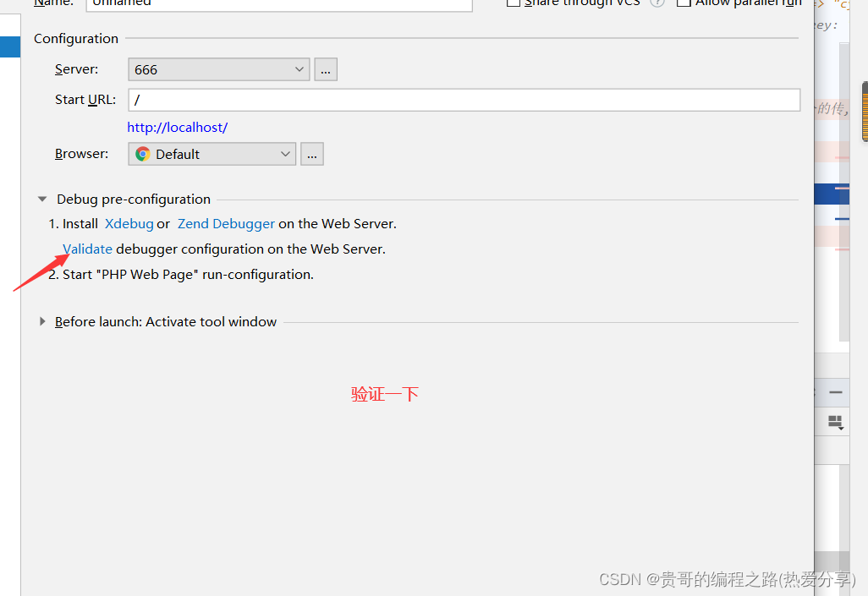
Task: Click the ellipsis button next to Browser
Action: (x=312, y=154)
